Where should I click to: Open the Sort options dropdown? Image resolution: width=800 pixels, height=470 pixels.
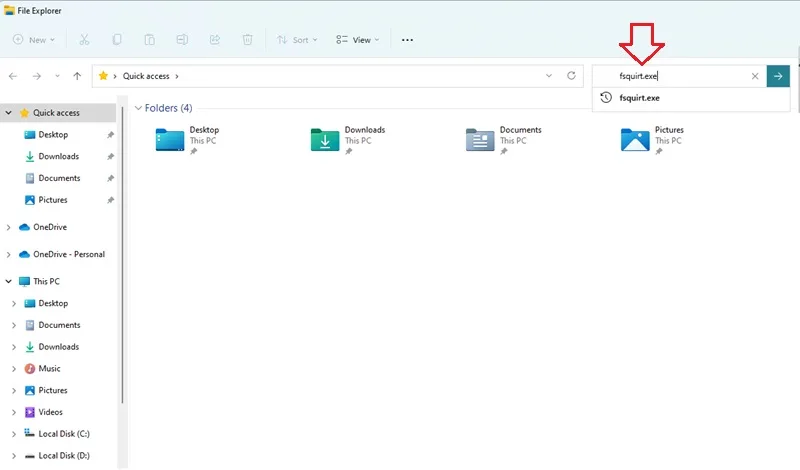(x=297, y=40)
